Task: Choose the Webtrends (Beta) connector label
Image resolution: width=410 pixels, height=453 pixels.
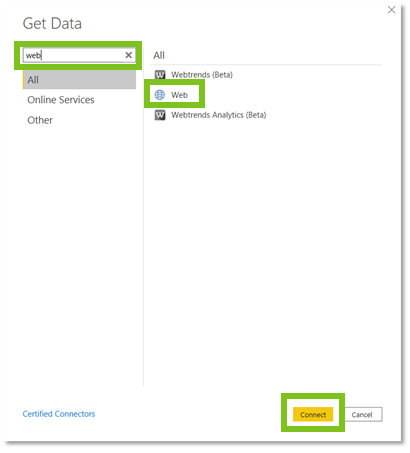Action: coord(202,75)
